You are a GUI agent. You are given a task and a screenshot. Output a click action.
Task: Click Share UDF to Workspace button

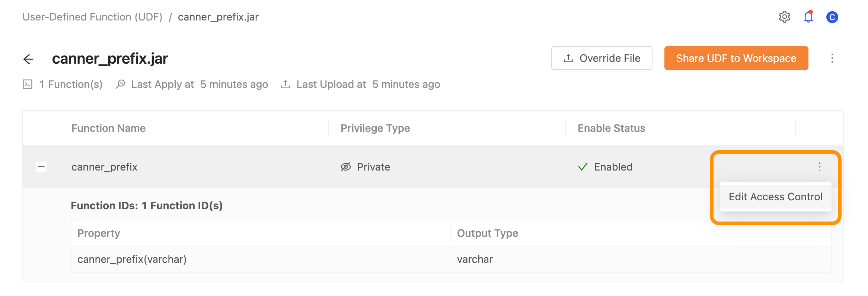pyautogui.click(x=736, y=58)
